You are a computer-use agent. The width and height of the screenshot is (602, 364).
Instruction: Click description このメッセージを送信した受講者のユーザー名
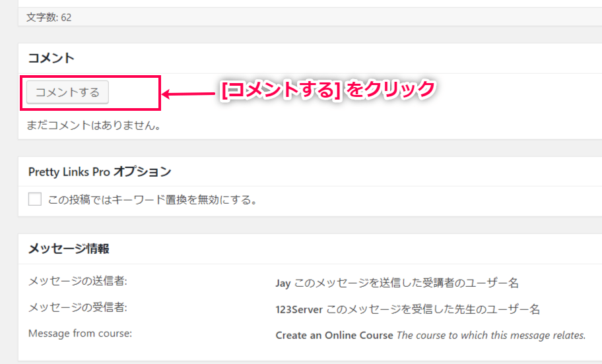(406, 283)
